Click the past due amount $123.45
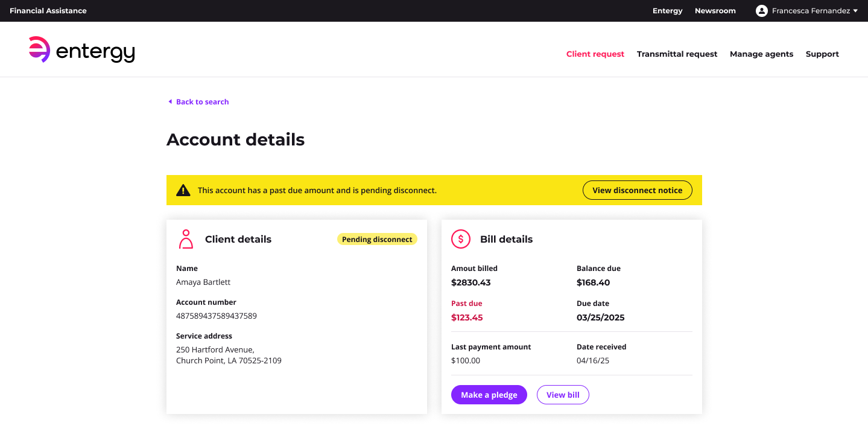 click(467, 317)
